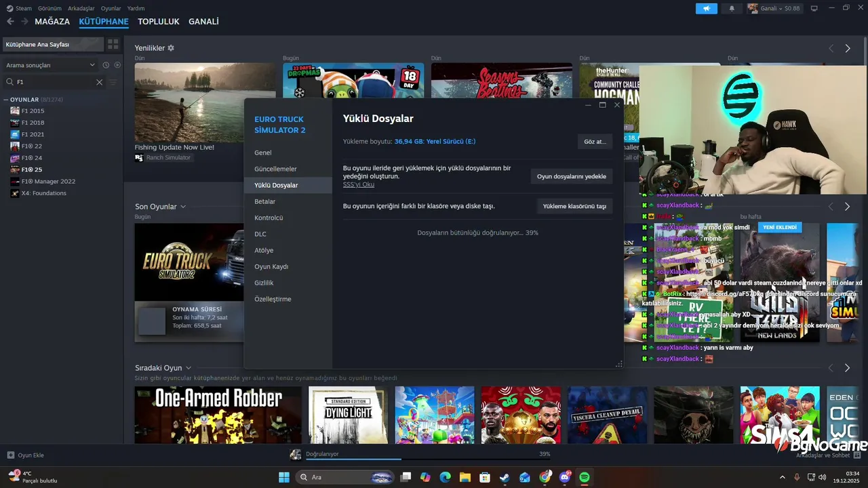This screenshot has height=488, width=868.
Task: Open Microsoft Edge from the taskbar
Action: coord(445,477)
